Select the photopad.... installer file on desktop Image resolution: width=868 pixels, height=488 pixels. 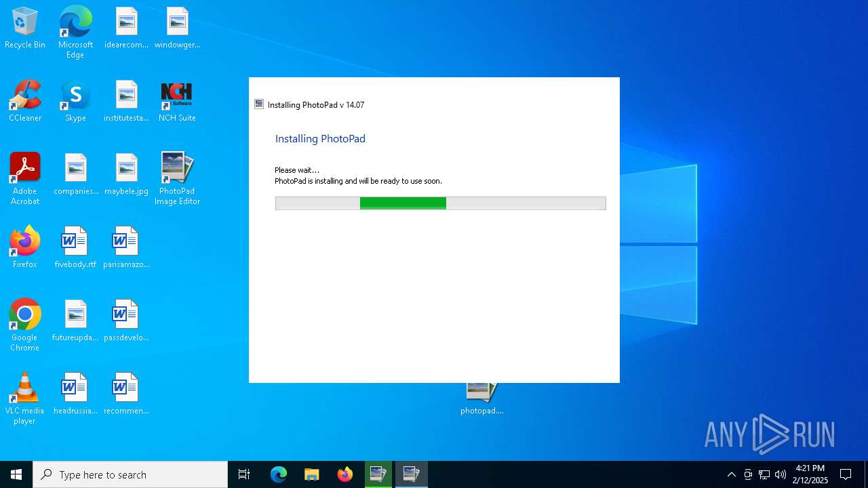(481, 400)
